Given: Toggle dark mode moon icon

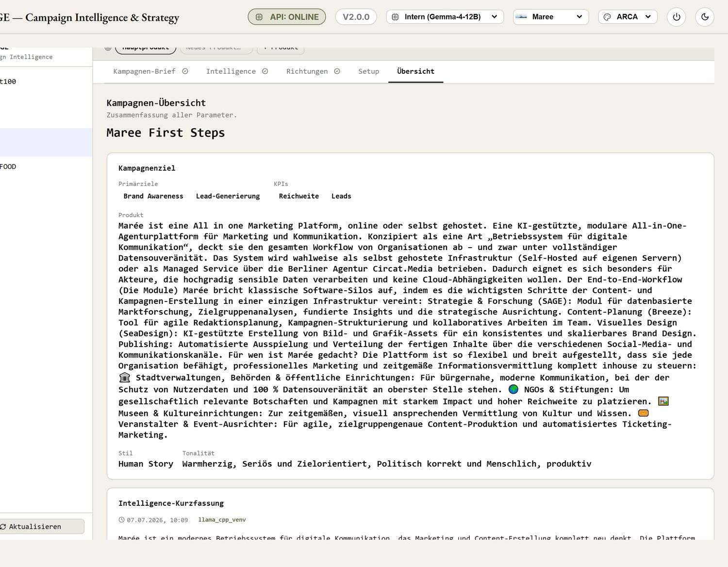Looking at the screenshot, I should 705,17.
